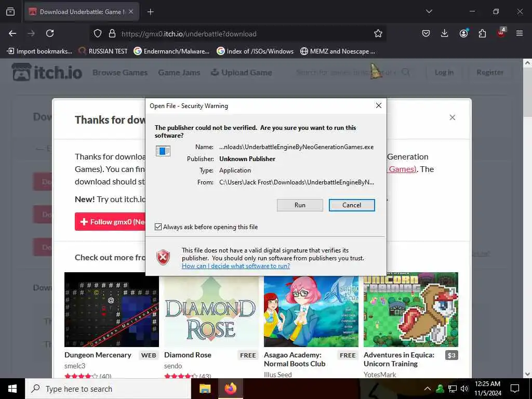Close the Thanks for downloading popup
Image resolution: width=532 pixels, height=399 pixels.
coord(453,117)
